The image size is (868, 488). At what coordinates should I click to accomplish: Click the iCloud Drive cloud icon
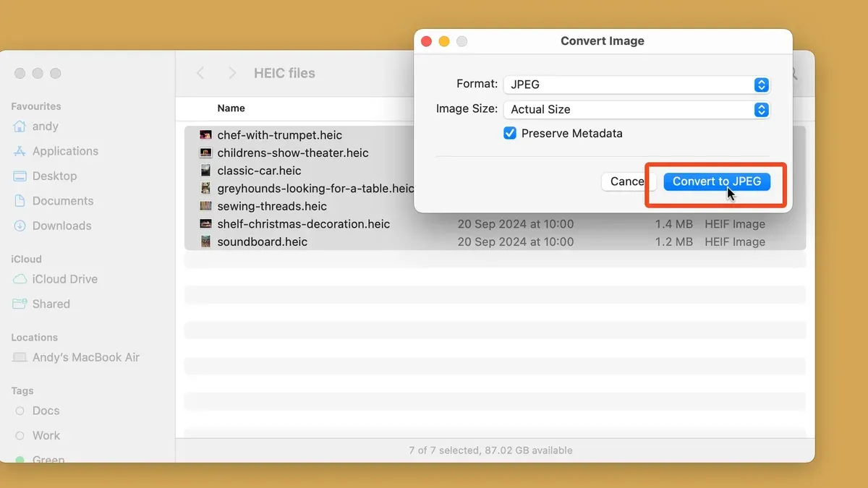pyautogui.click(x=20, y=279)
